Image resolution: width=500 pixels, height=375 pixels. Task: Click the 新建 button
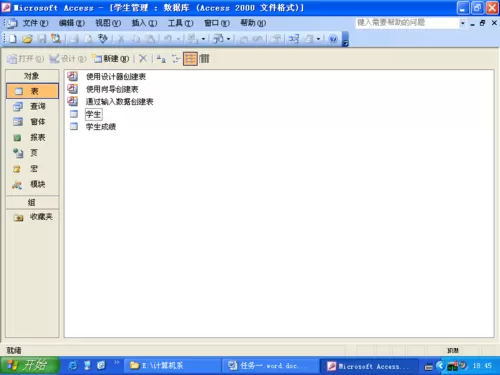click(111, 59)
